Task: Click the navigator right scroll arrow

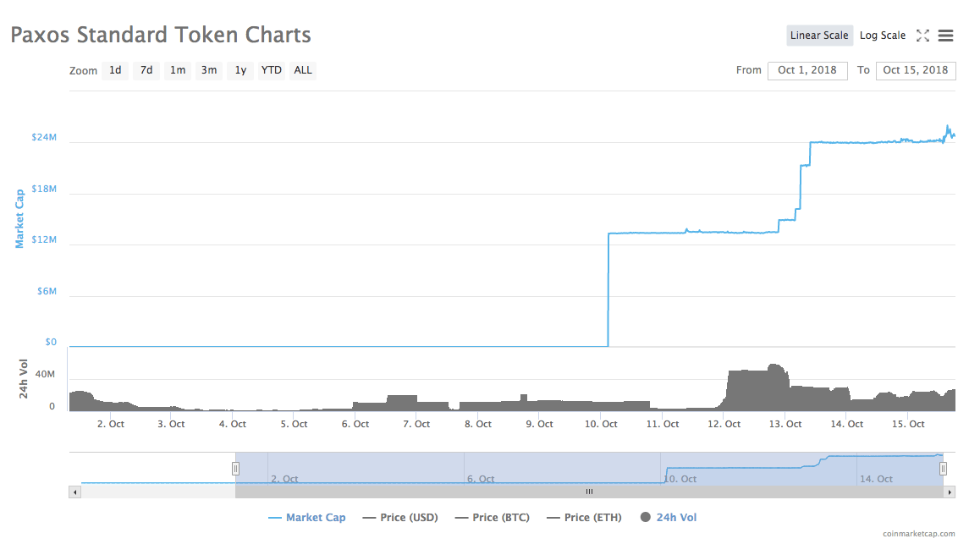Action: pos(950,492)
